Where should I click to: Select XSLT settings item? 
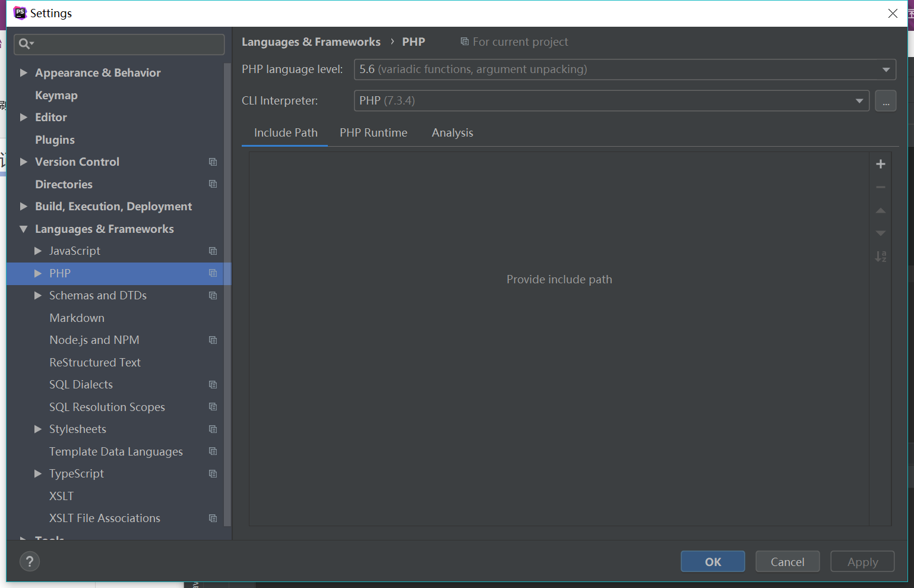61,496
